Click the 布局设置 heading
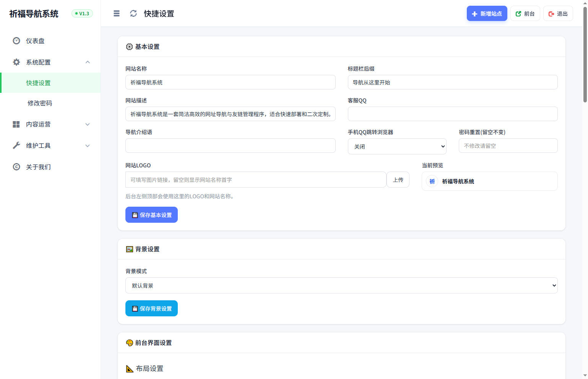 tap(149, 369)
